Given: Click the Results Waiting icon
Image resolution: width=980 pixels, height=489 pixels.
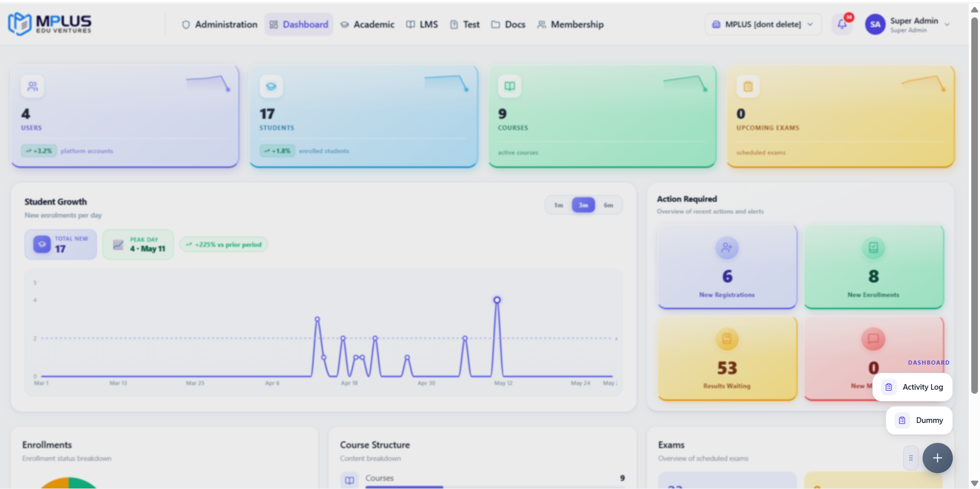Looking at the screenshot, I should 727,339.
